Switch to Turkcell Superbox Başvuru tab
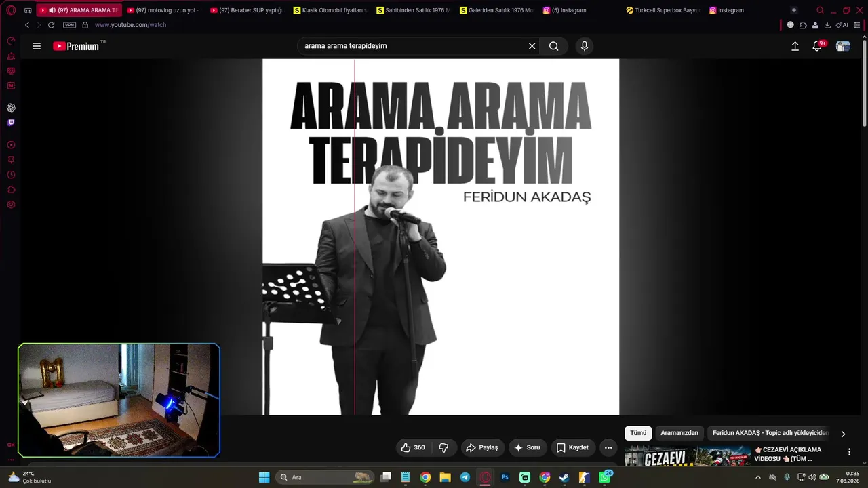This screenshot has height=488, width=868. point(663,10)
